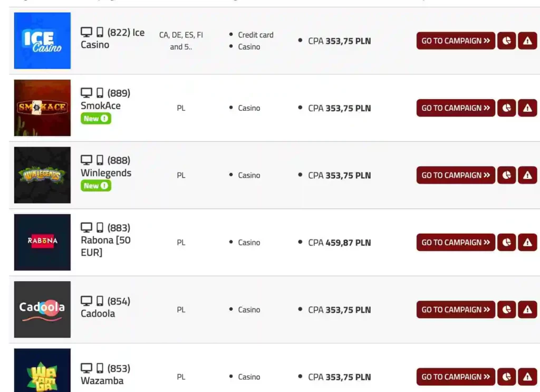Screen dimensions: 540x392
Task: Click the warning triangle icon for SmokAce
Action: (x=527, y=108)
